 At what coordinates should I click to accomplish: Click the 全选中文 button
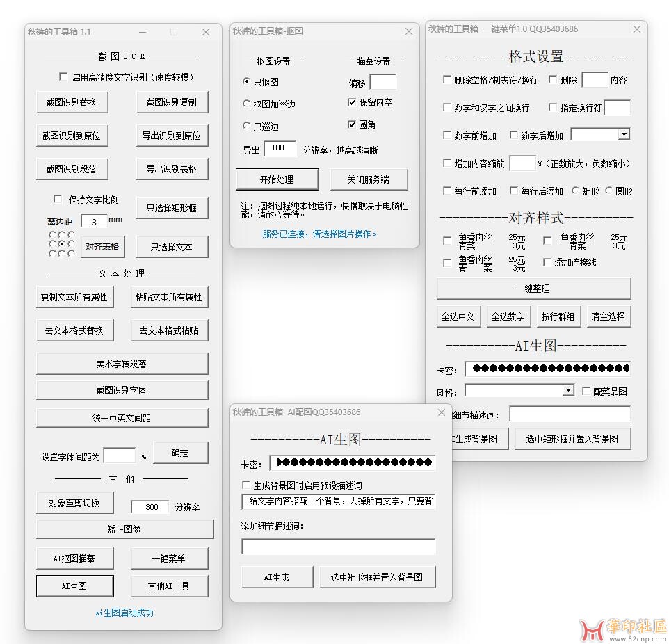pyautogui.click(x=458, y=316)
